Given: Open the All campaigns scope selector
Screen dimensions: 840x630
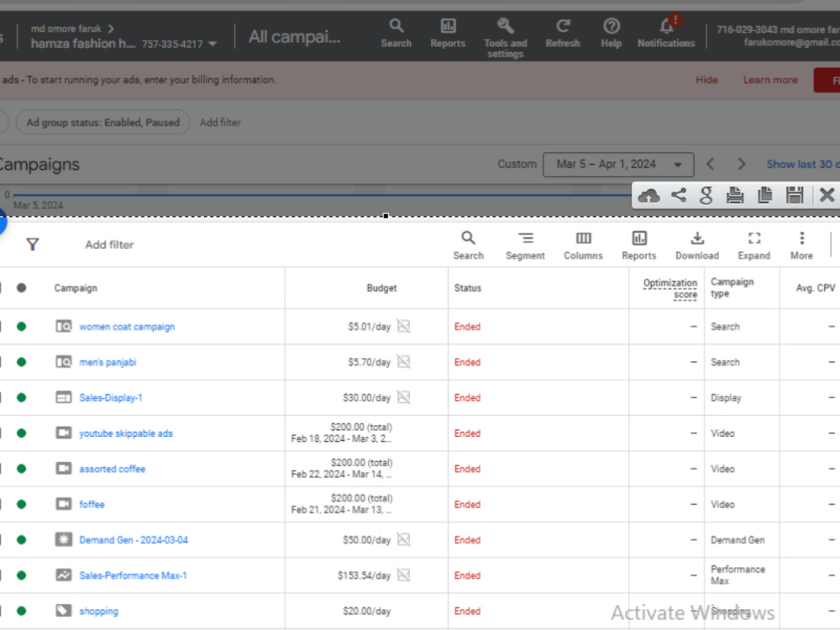Looking at the screenshot, I should tap(294, 37).
